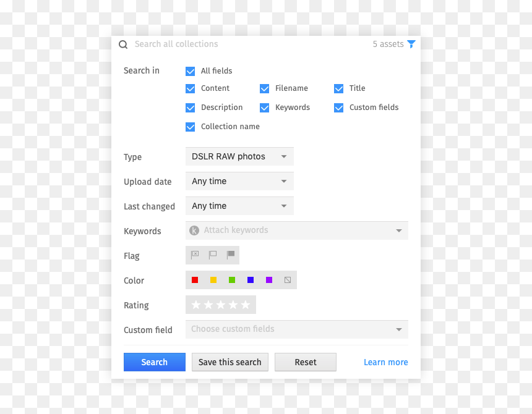Screen dimensions: 532x414
Task: Select the filled flagged icon
Action: [x=231, y=255]
